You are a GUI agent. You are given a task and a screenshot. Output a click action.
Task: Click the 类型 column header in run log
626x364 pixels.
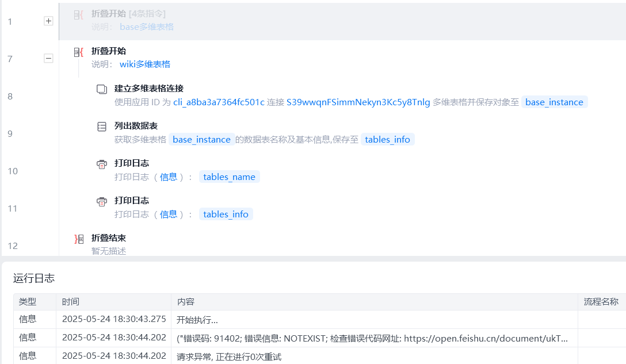(27, 302)
